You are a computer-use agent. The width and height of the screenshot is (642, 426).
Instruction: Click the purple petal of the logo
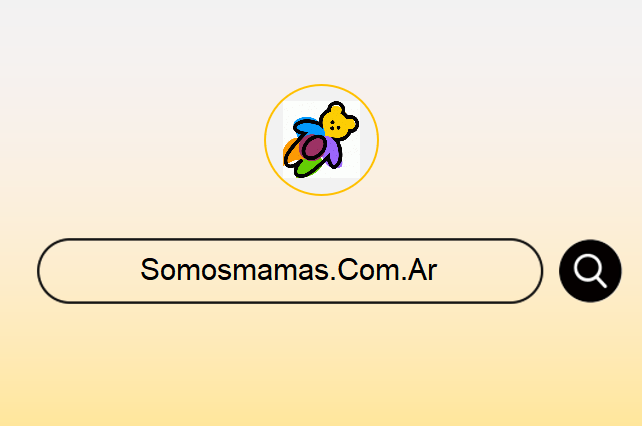(333, 154)
